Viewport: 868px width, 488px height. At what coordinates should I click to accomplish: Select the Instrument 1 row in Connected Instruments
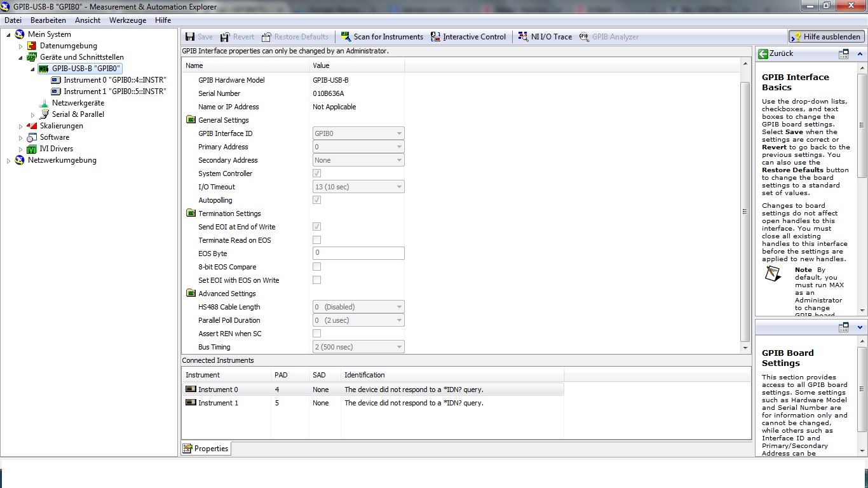tap(373, 403)
